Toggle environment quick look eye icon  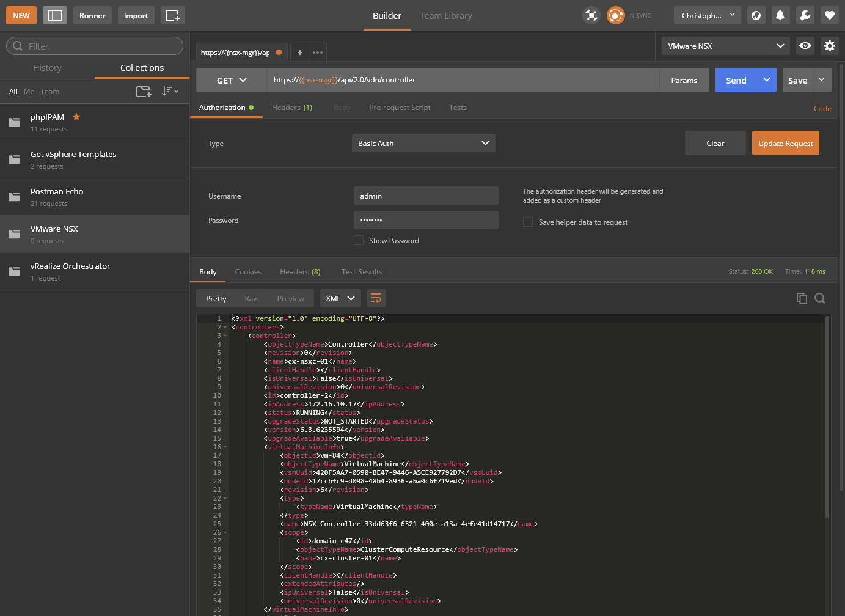(x=805, y=46)
